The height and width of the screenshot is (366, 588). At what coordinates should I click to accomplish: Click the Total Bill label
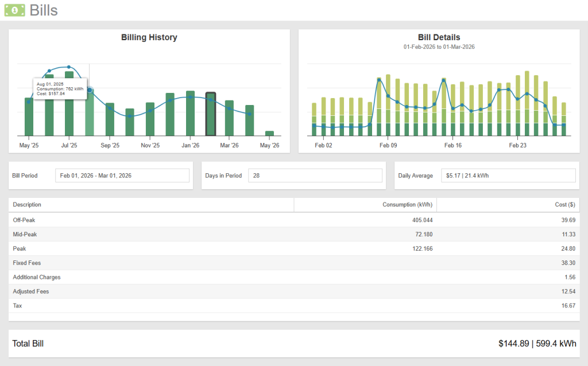point(28,344)
